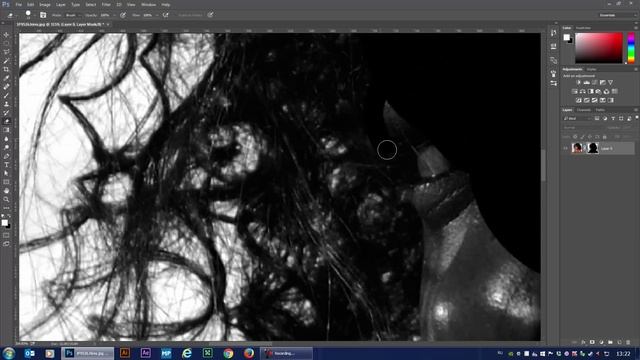Toggle Layer 0 visibility eye

point(566,148)
